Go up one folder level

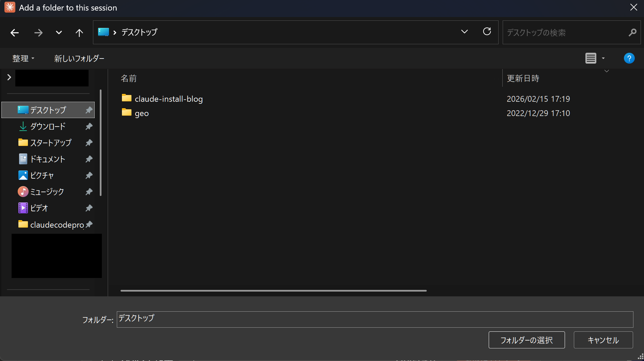click(79, 33)
